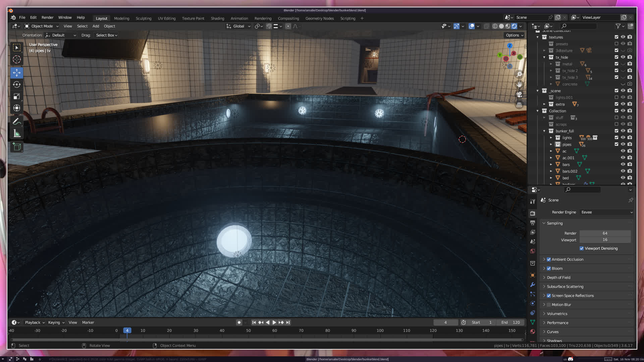The image size is (644, 362).
Task: Select the Scale tool in toolbar
Action: (17, 97)
